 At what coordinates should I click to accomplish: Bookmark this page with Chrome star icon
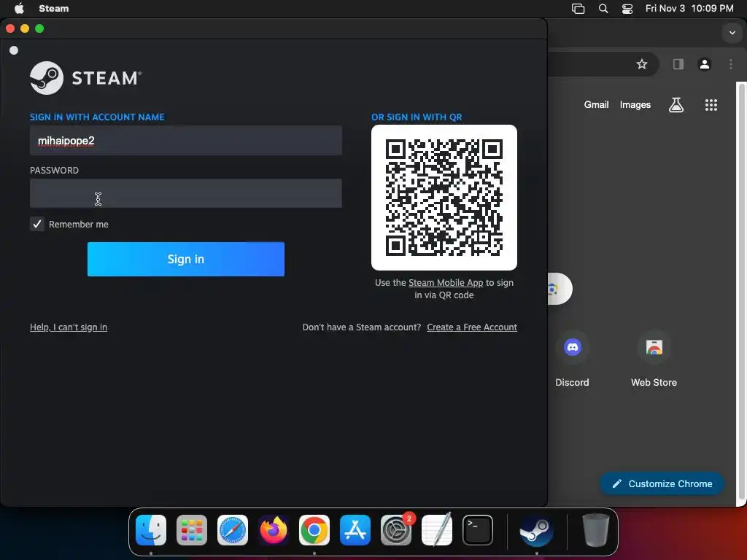click(x=642, y=64)
